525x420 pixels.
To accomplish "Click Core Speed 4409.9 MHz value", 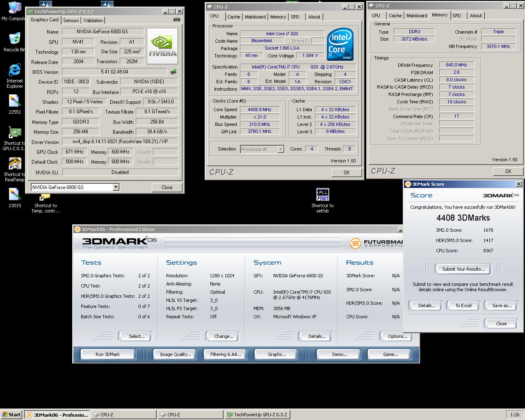I will [259, 110].
